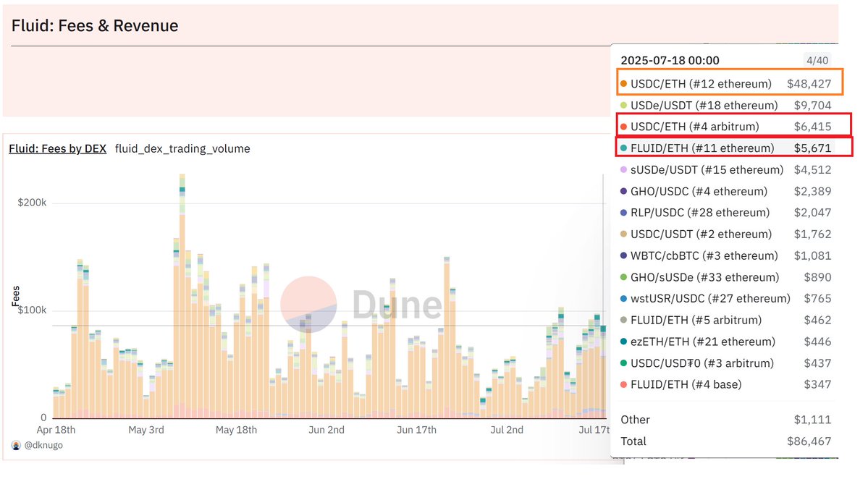
Task: Click the Other row amount $1,111
Action: point(813,420)
